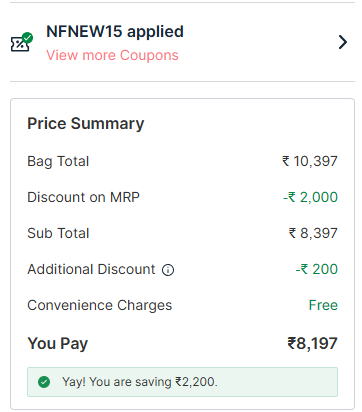Click the Free convenience charges value
The width and height of the screenshot is (362, 412).
pos(323,305)
